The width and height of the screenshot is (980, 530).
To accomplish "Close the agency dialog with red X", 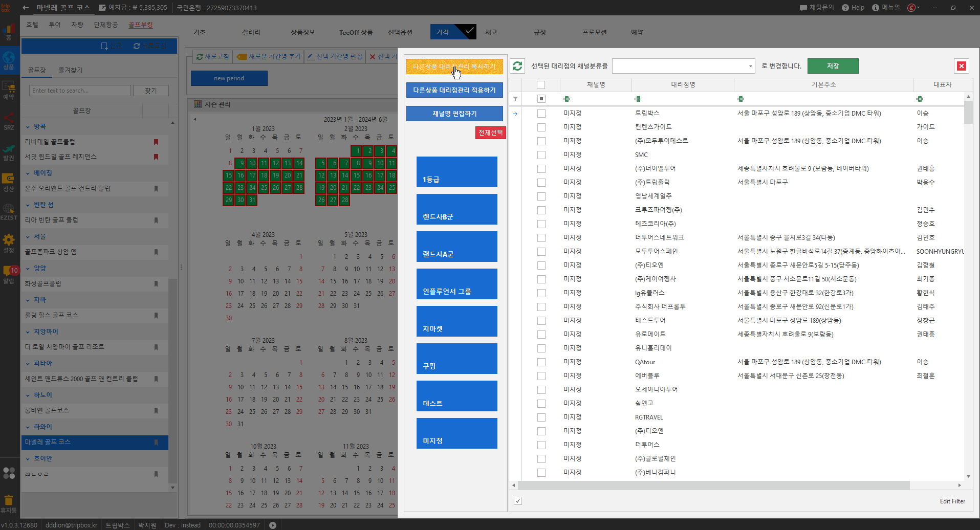I will tap(962, 66).
